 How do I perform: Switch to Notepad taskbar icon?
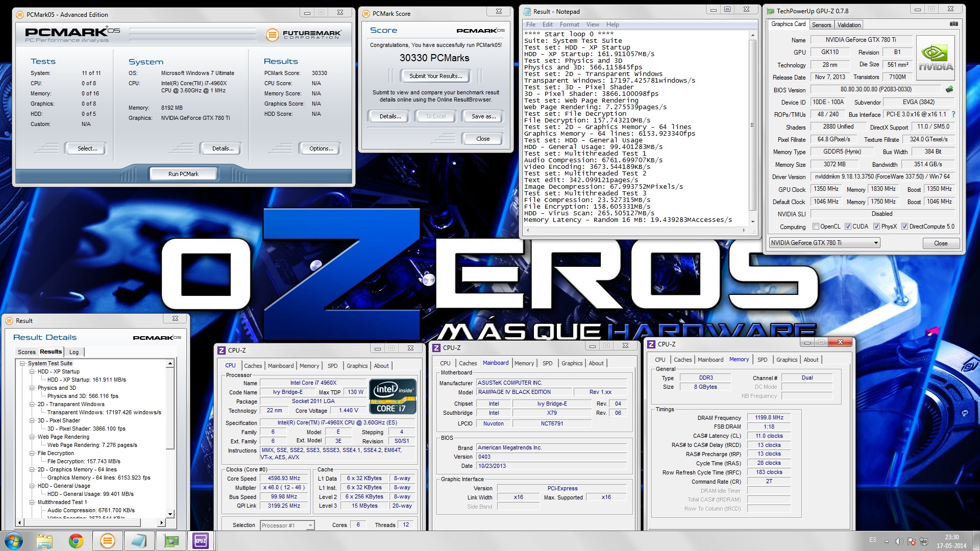pos(139,541)
